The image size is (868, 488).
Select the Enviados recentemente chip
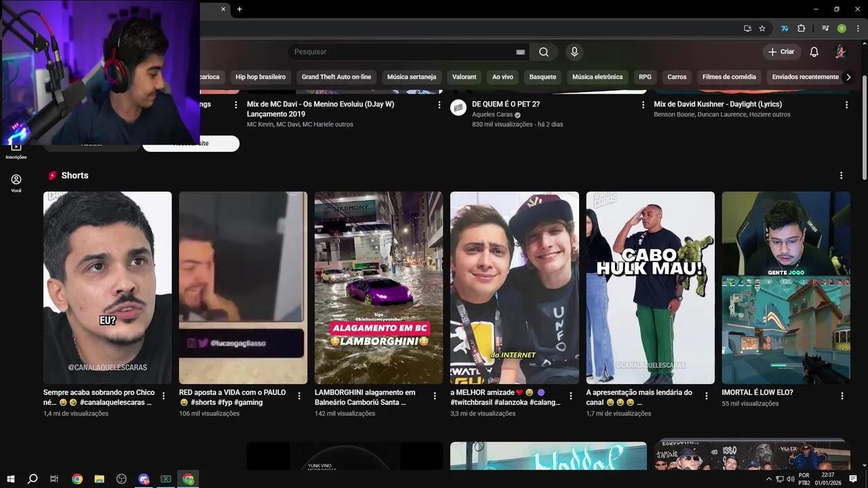(805, 77)
